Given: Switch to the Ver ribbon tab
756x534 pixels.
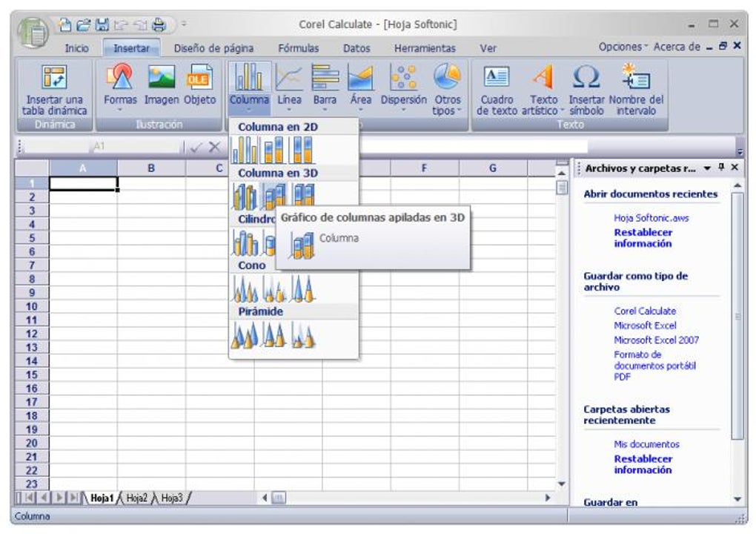Looking at the screenshot, I should coord(488,48).
